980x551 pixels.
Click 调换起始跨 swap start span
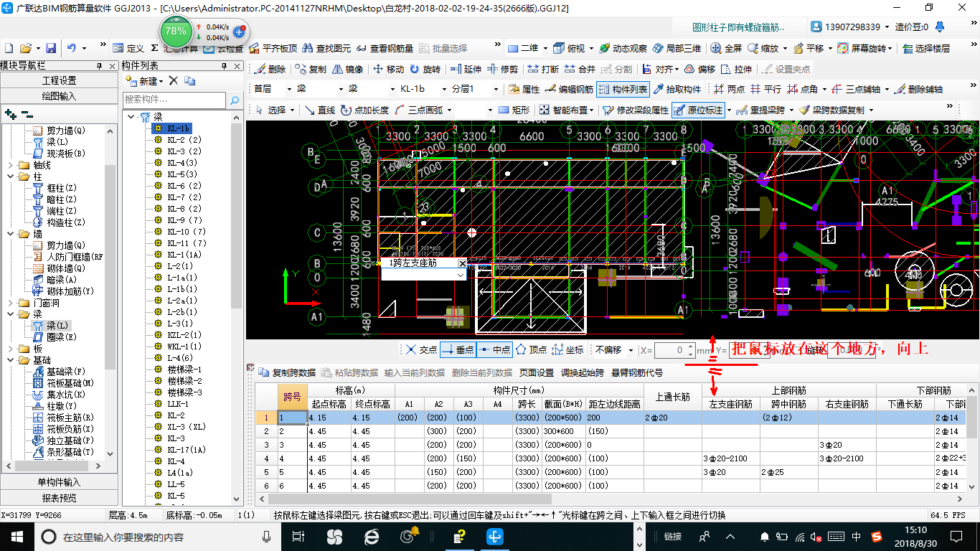(583, 372)
